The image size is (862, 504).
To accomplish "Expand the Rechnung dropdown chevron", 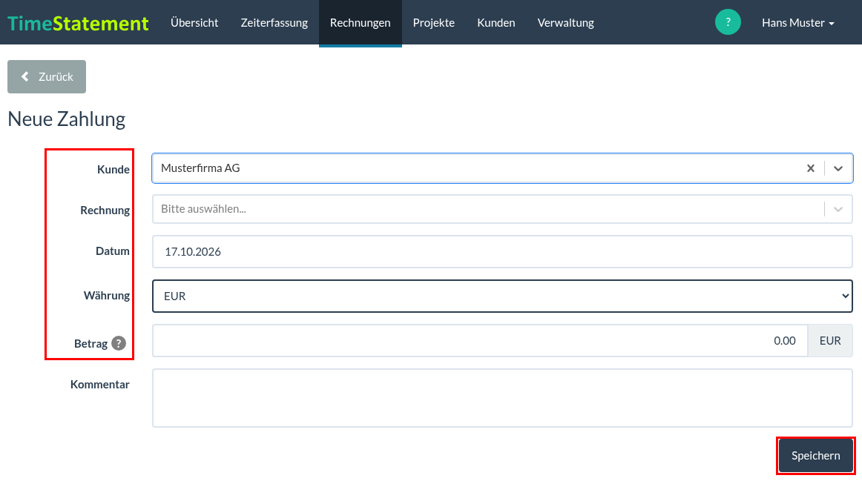I will point(838,209).
